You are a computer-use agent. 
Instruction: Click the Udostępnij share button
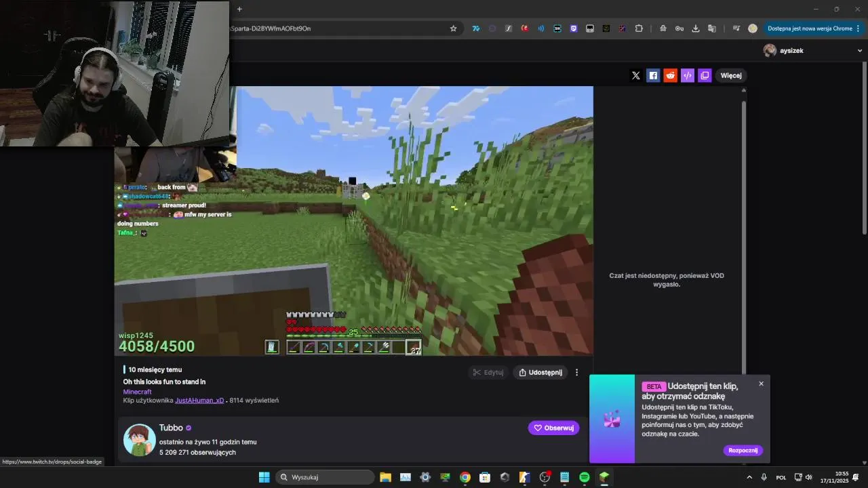(x=540, y=372)
